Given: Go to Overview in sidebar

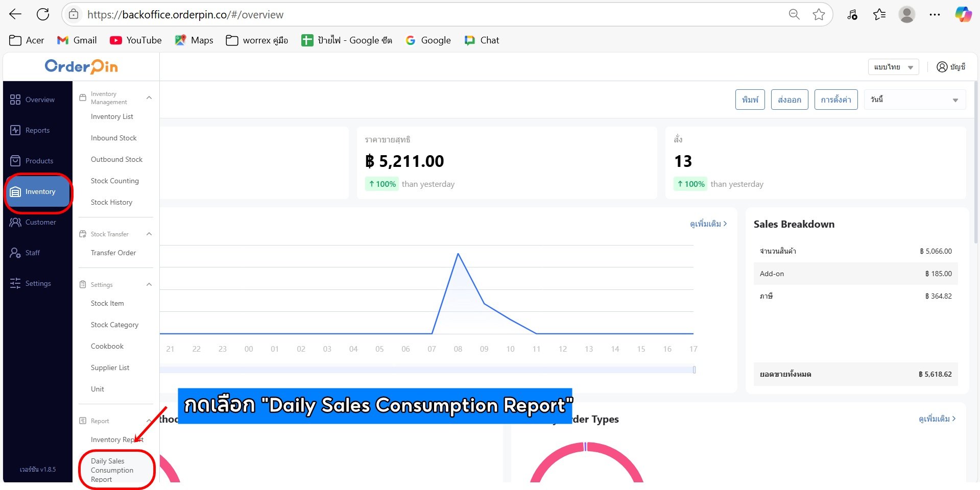Looking at the screenshot, I should point(38,100).
